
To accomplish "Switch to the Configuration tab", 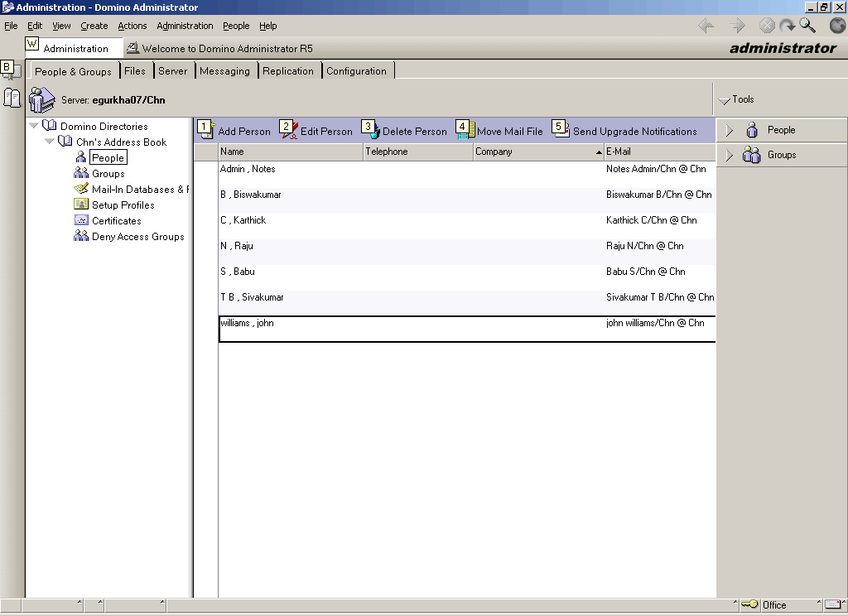I will click(356, 71).
